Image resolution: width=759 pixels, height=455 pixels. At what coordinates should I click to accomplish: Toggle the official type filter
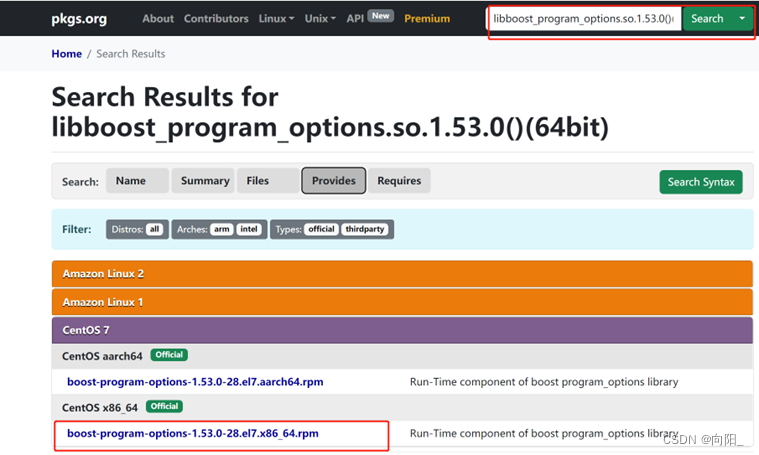[x=321, y=229]
